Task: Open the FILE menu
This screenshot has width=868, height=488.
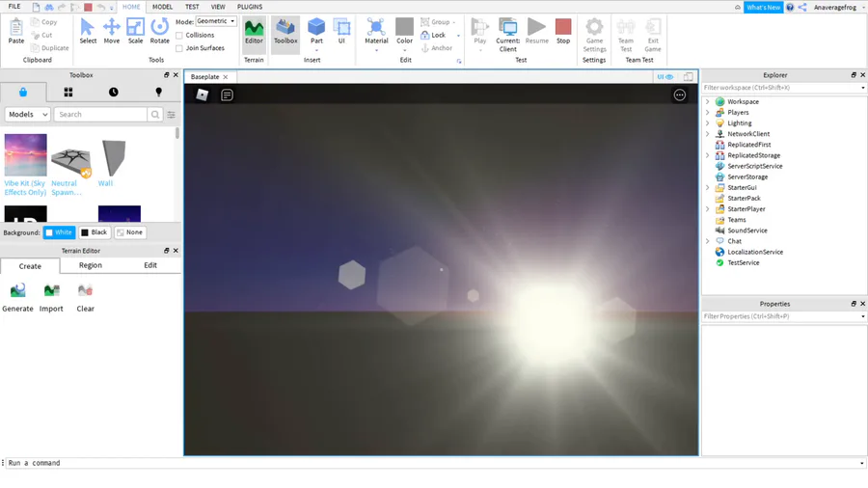Action: (x=14, y=7)
